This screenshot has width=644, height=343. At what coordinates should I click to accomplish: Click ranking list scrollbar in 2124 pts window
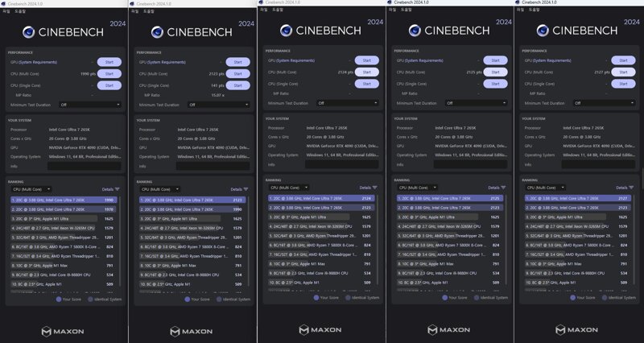pos(378,241)
